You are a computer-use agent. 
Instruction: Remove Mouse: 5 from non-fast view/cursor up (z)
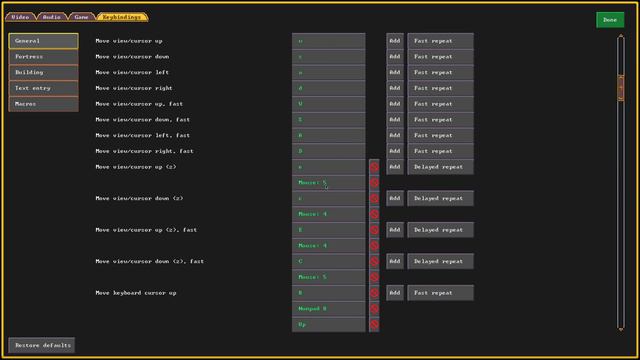coord(374,182)
